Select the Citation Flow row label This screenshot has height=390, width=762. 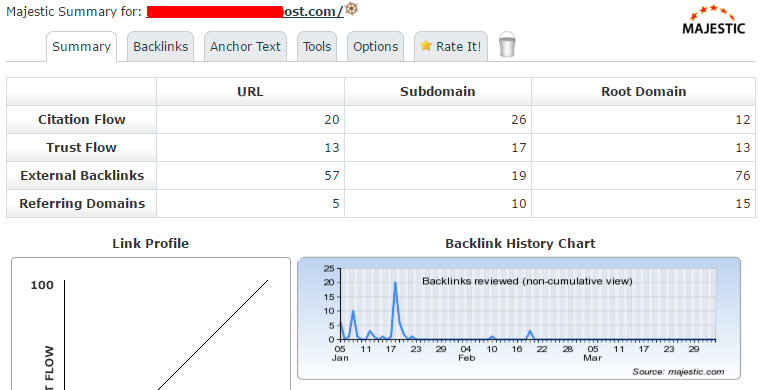tap(82, 119)
